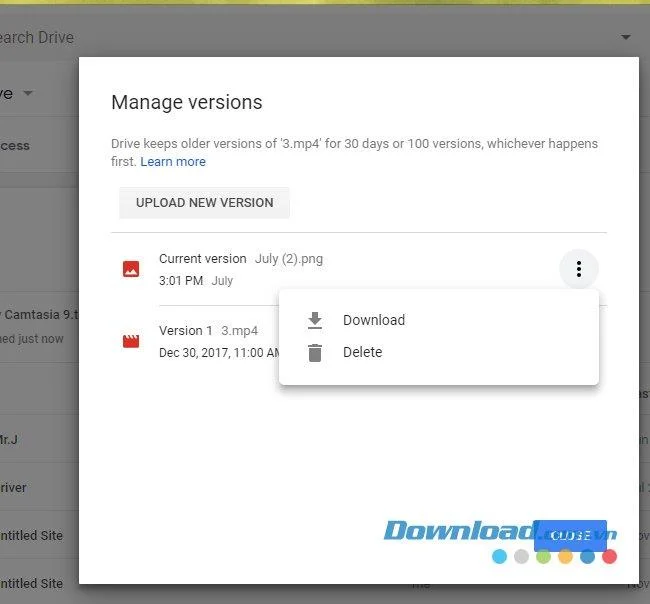650x604 pixels.
Task: Click the blue CLOSE button
Action: coord(570,535)
